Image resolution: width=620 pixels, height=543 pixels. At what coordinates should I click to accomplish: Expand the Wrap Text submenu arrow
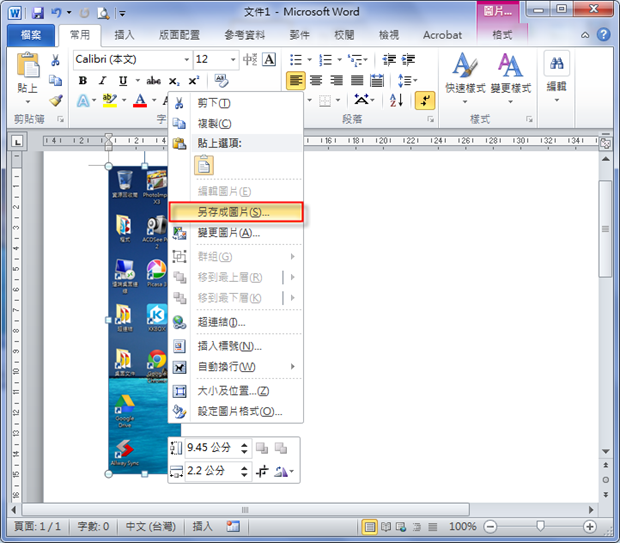293,367
